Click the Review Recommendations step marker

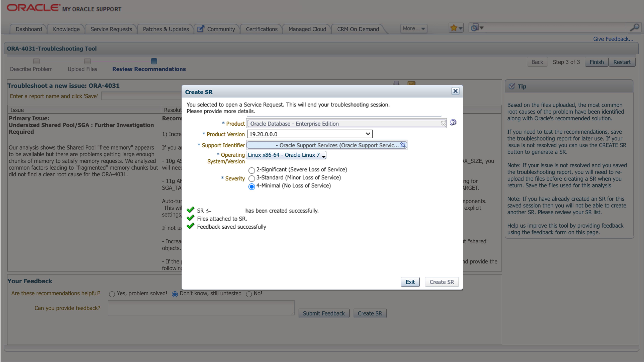point(154,61)
